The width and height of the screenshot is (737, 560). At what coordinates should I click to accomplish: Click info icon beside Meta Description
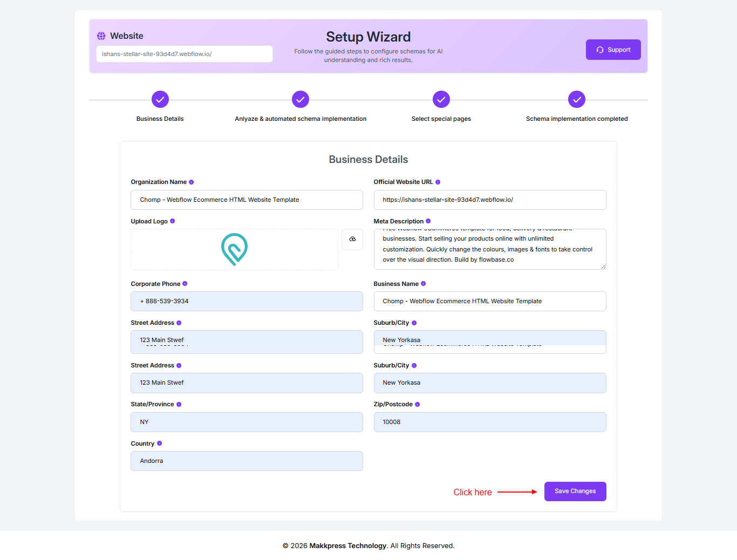(428, 221)
